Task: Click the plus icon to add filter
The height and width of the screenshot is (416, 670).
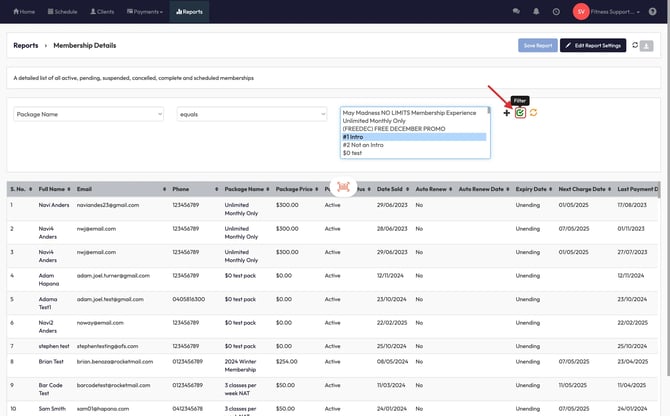Action: [x=506, y=113]
